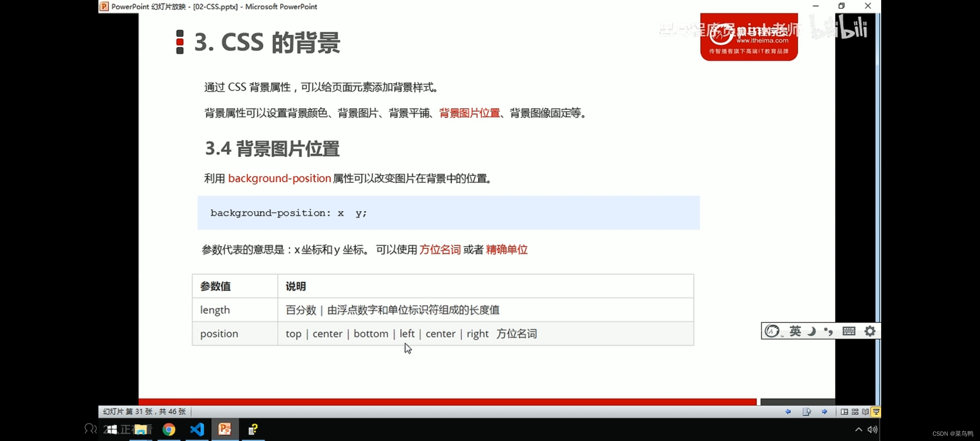This screenshot has width=980, height=441.
Task: Open Visual Studio Code from taskbar
Action: tap(197, 429)
